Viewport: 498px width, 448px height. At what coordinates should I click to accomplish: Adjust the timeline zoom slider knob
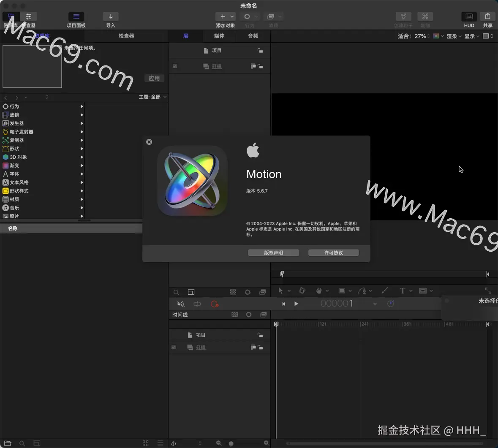point(231,443)
